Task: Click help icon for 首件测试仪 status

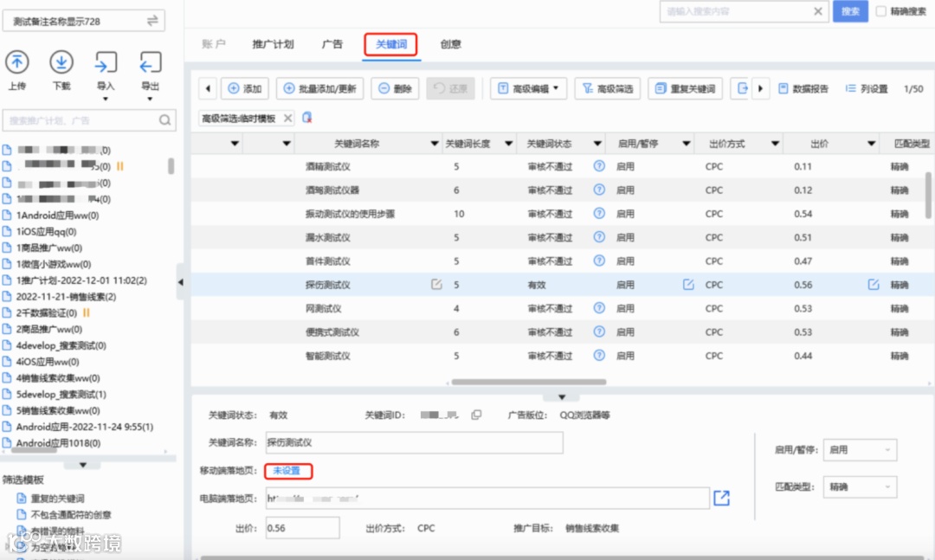Action: pos(599,261)
